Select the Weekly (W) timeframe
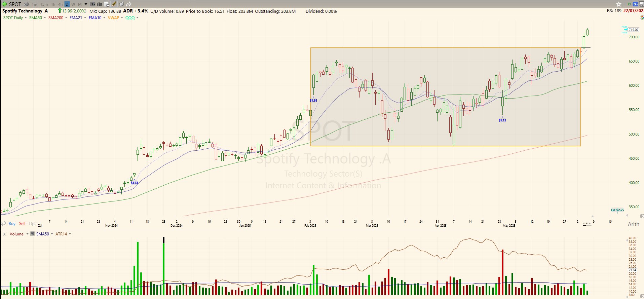The width and height of the screenshot is (644, 299). pyautogui.click(x=73, y=4)
